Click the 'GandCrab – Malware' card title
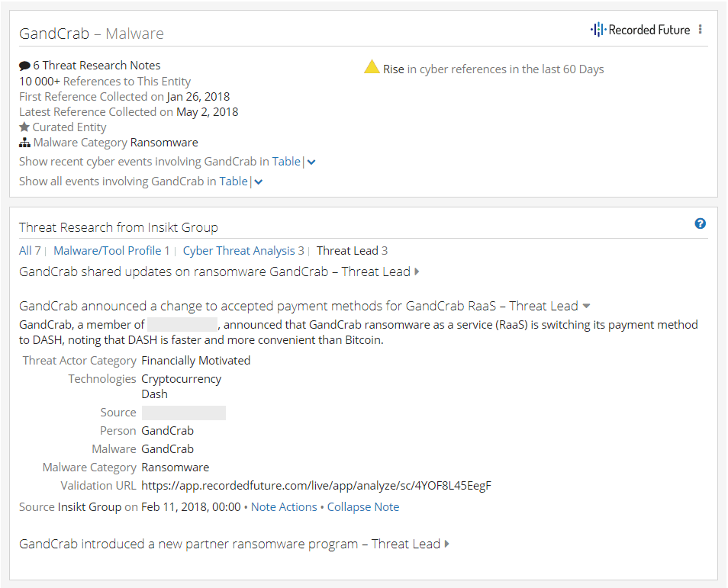Screen dimensions: 728x588 pos(92,34)
